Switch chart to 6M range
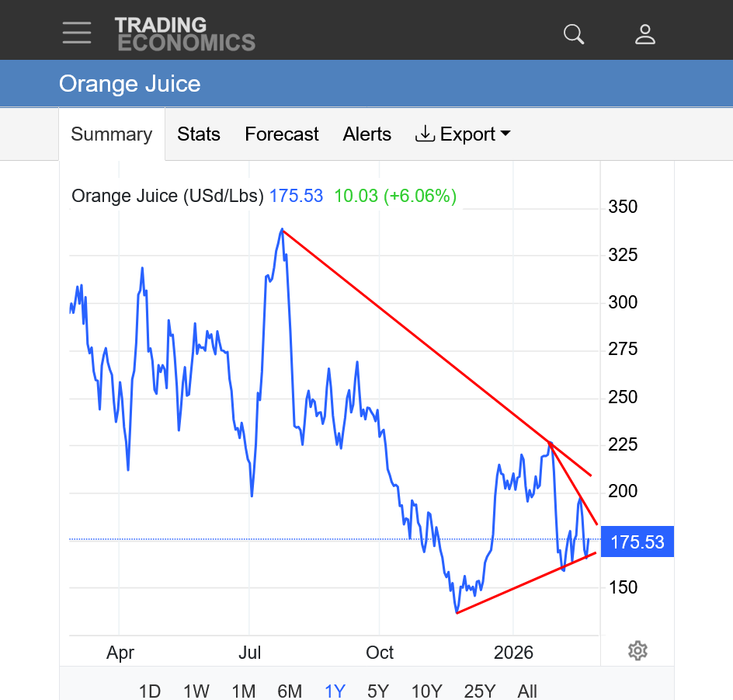 tap(290, 691)
